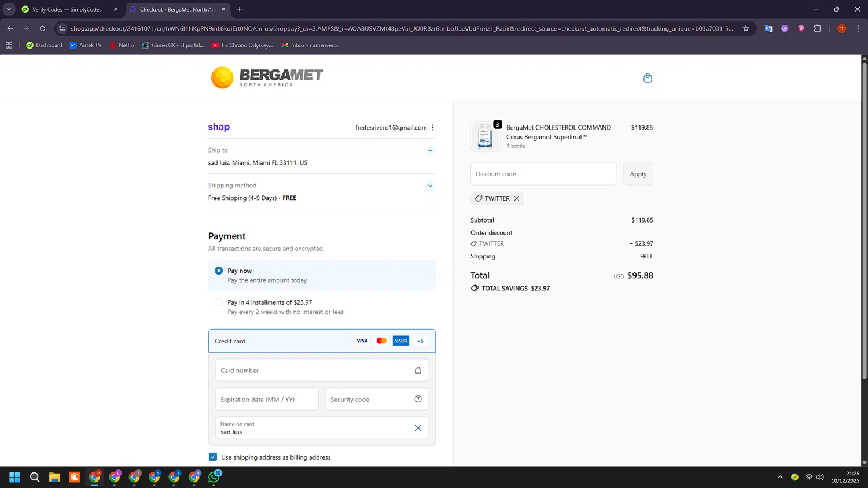The height and width of the screenshot is (488, 868).
Task: Remove the TWITTER discount code tag
Action: click(517, 198)
